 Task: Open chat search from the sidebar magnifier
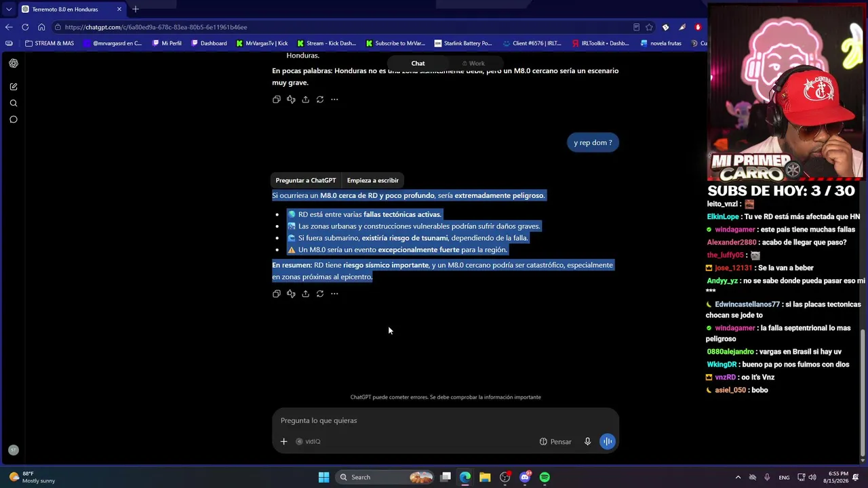[14, 103]
